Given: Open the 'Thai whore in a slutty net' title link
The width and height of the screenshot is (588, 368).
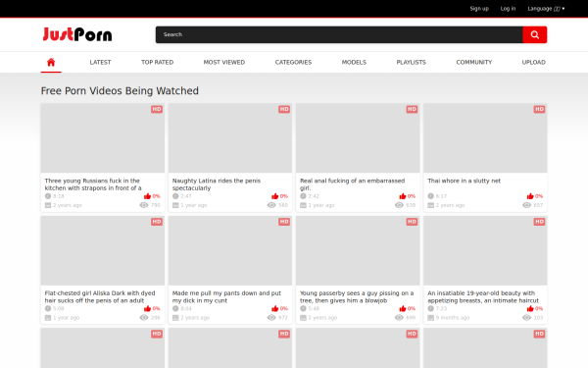Looking at the screenshot, I should click(x=464, y=181).
